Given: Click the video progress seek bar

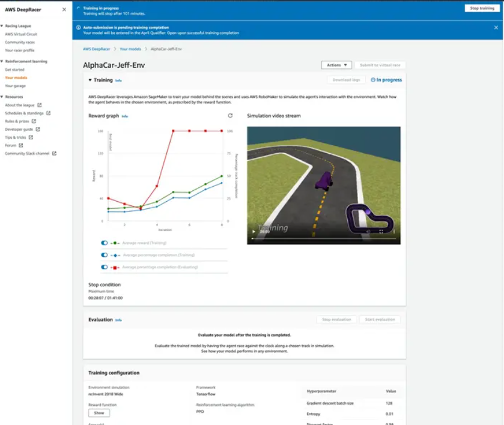Looking at the screenshot, I should [323, 238].
